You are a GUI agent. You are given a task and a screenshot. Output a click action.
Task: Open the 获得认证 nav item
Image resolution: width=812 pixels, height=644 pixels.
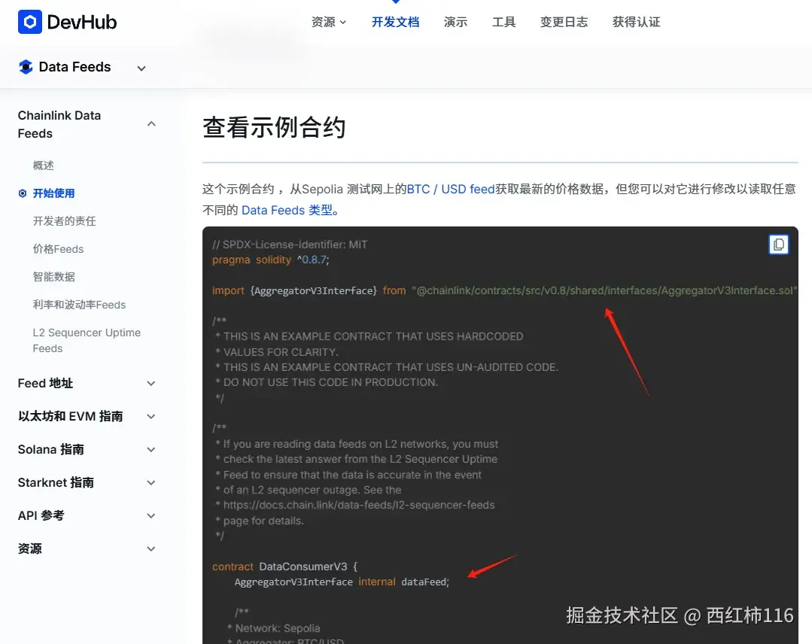tap(637, 22)
